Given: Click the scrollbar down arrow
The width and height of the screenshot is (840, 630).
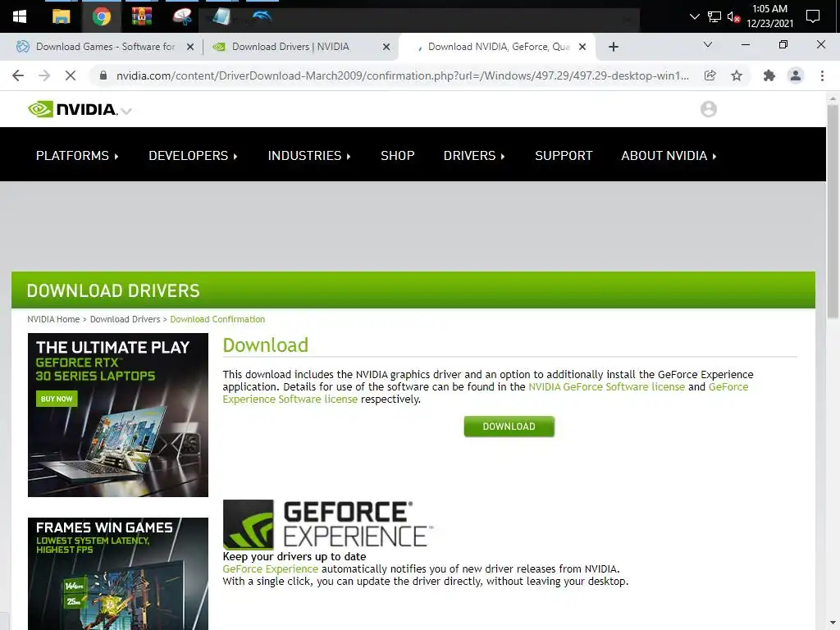Looking at the screenshot, I should click(833, 623).
